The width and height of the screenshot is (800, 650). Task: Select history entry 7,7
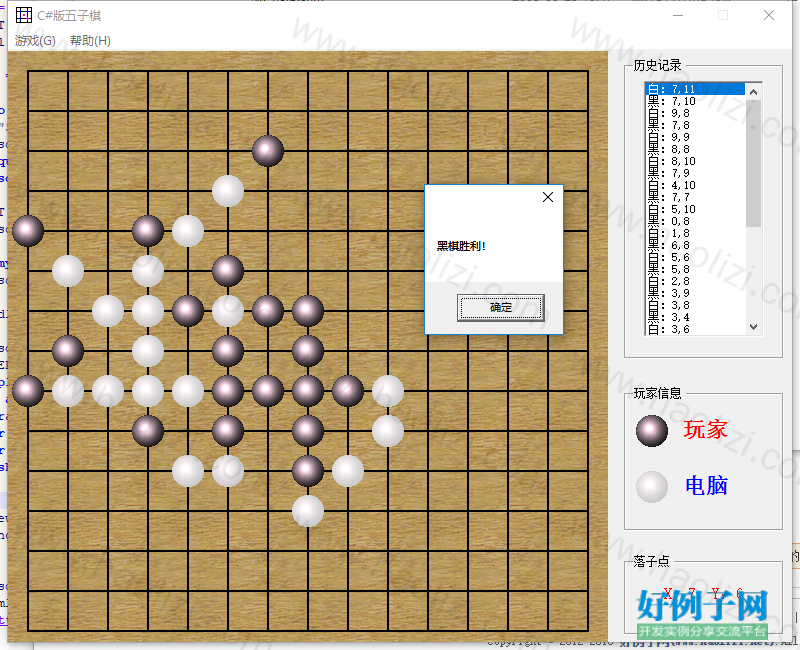click(x=695, y=197)
